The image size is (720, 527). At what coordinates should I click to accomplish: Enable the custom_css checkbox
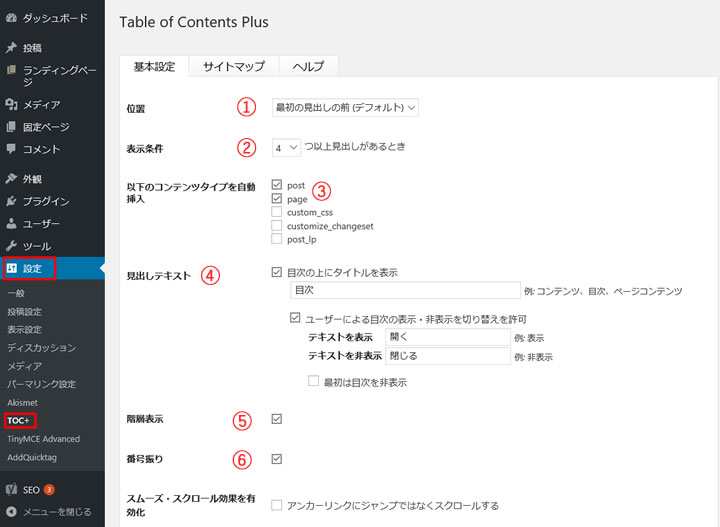click(x=276, y=212)
